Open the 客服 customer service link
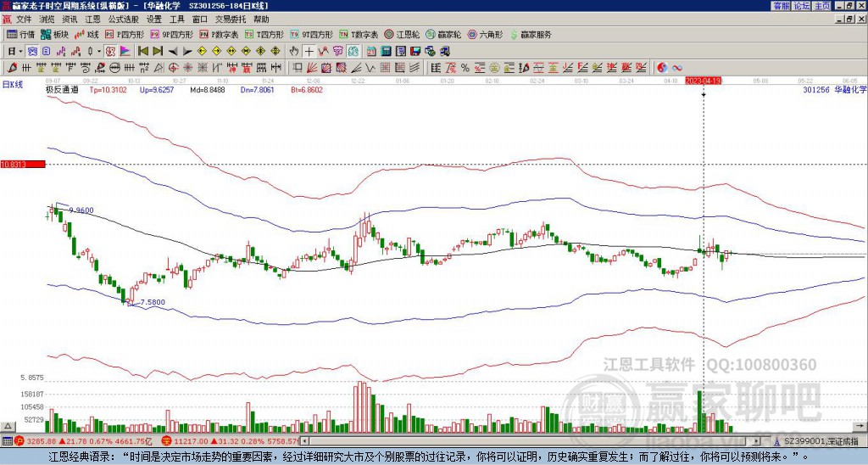This screenshot has width=868, height=465. pos(781,6)
